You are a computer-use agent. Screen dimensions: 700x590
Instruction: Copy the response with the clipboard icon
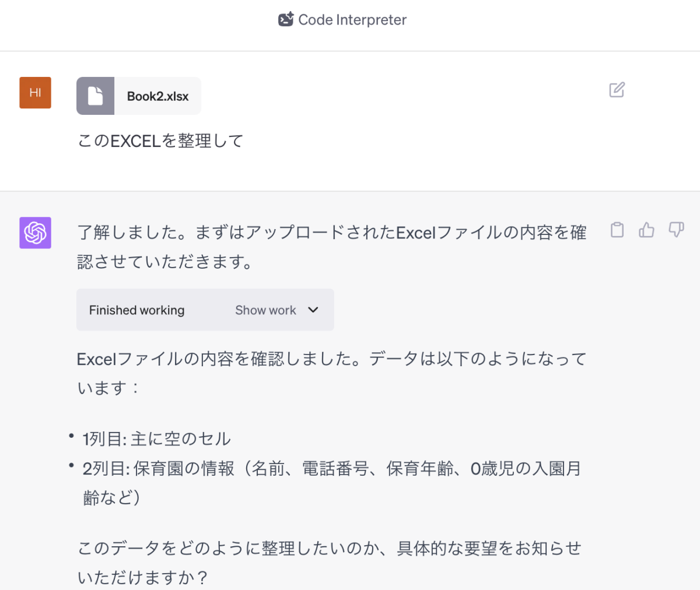tap(617, 230)
